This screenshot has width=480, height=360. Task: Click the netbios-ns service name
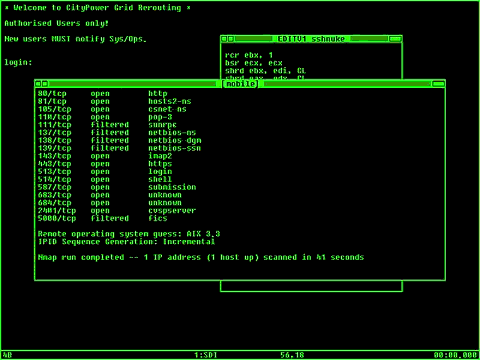coord(172,133)
